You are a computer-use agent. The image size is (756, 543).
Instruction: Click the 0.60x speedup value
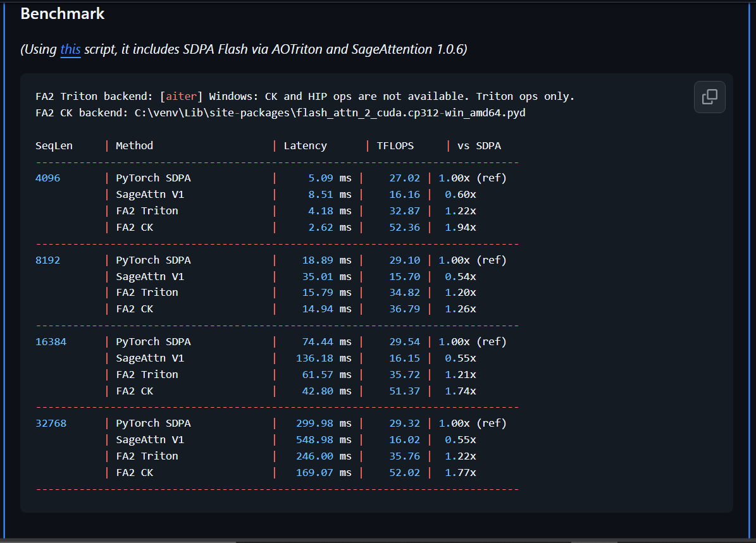pos(461,194)
